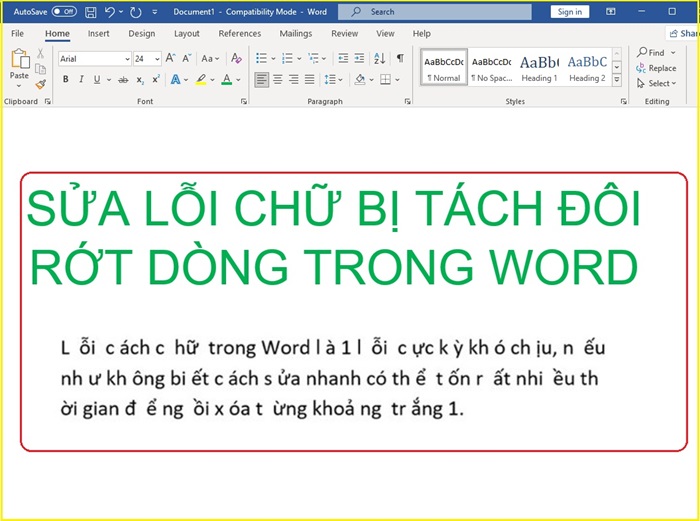Viewport: 700px width, 521px height.
Task: Open Paragraph dialog launcher
Action: click(x=408, y=101)
